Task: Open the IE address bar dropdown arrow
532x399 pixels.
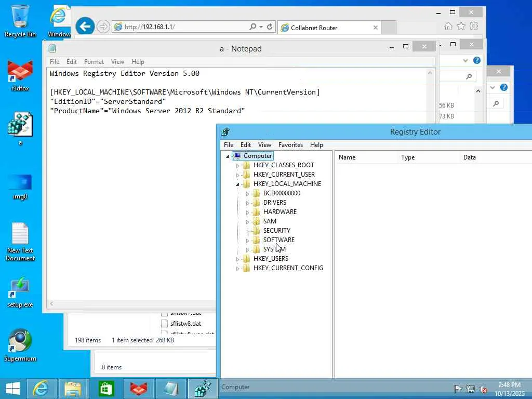Action: coord(261,27)
